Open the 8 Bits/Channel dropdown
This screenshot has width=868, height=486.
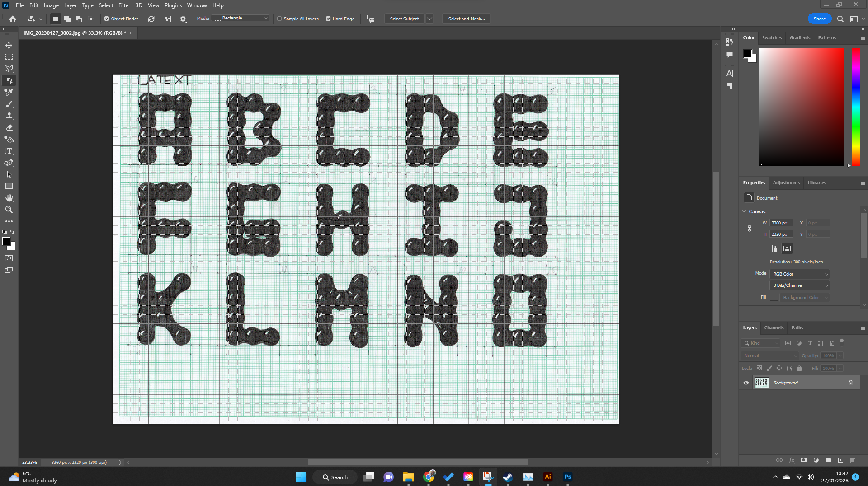click(800, 285)
